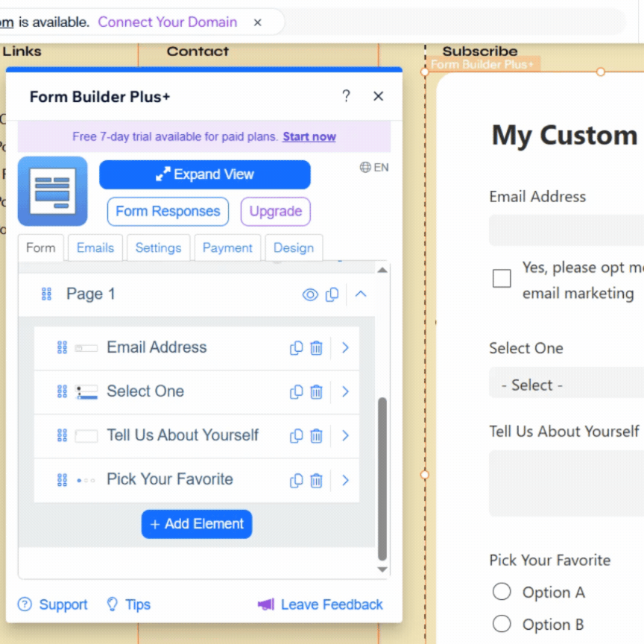Click the Start now trial link
The image size is (644, 644).
(309, 136)
